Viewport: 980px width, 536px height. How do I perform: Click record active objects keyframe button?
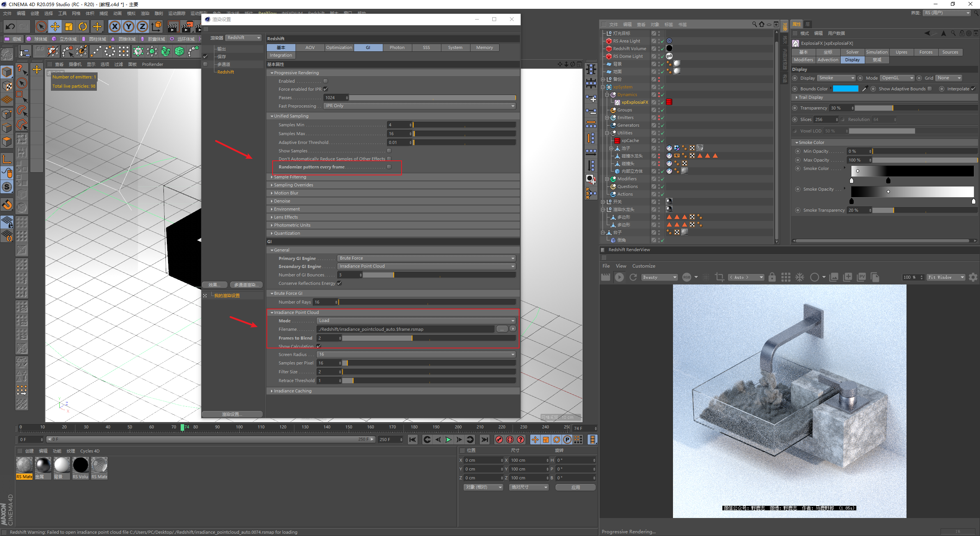point(499,440)
